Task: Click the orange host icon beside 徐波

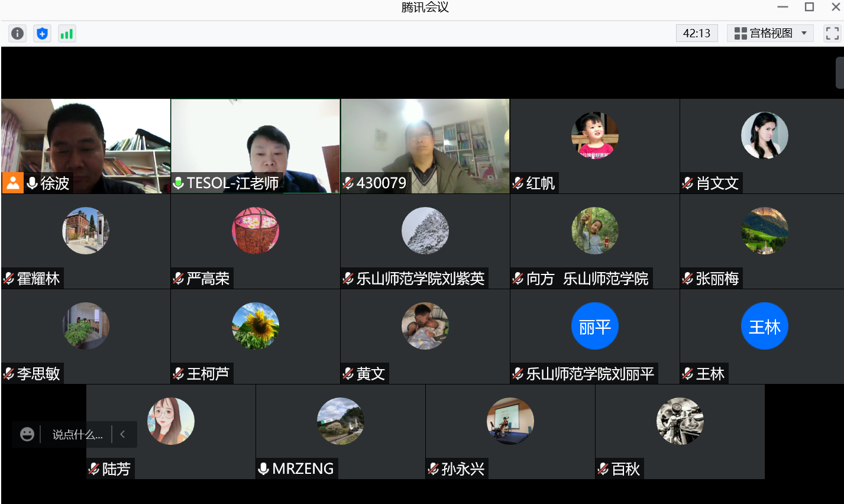Action: 12,183
